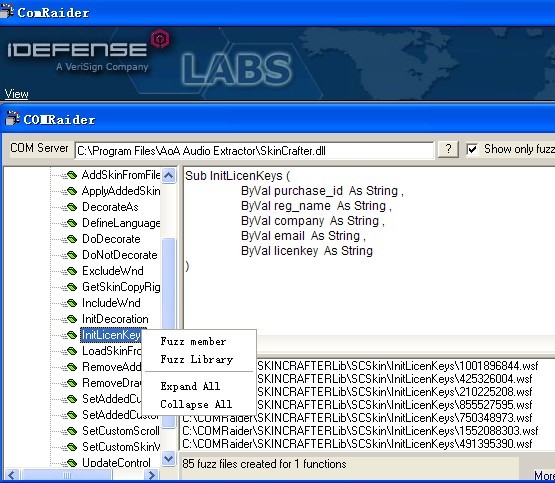This screenshot has width=555, height=483.
Task: Select Collapse All in the context menu
Action: (x=196, y=404)
